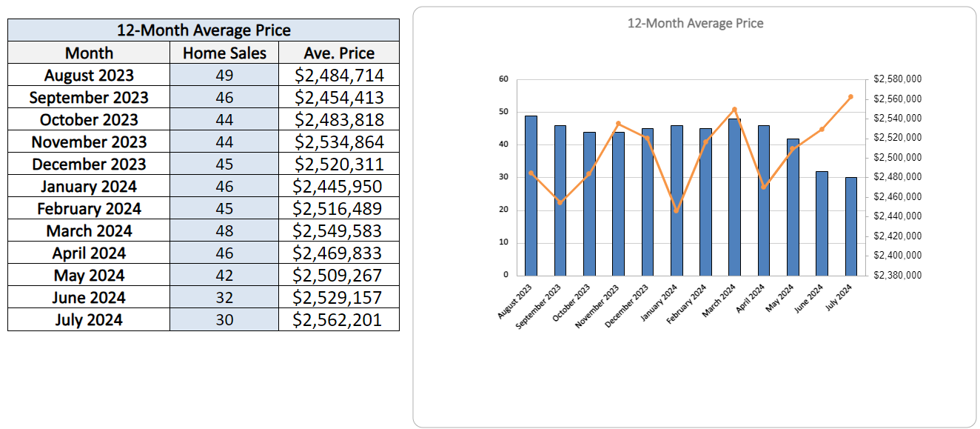Viewport: 980px width, 429px height.
Task: Select the "June 2024" table cell
Action: (x=89, y=297)
